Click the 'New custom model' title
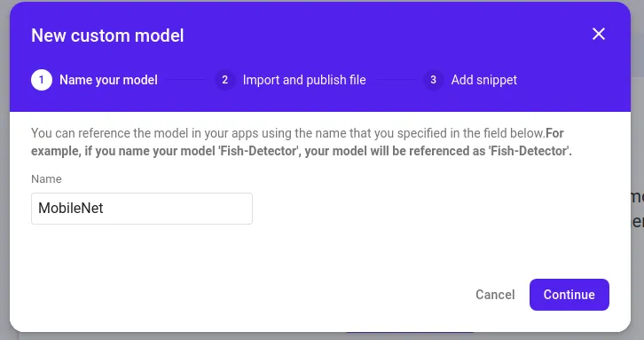 pos(107,36)
